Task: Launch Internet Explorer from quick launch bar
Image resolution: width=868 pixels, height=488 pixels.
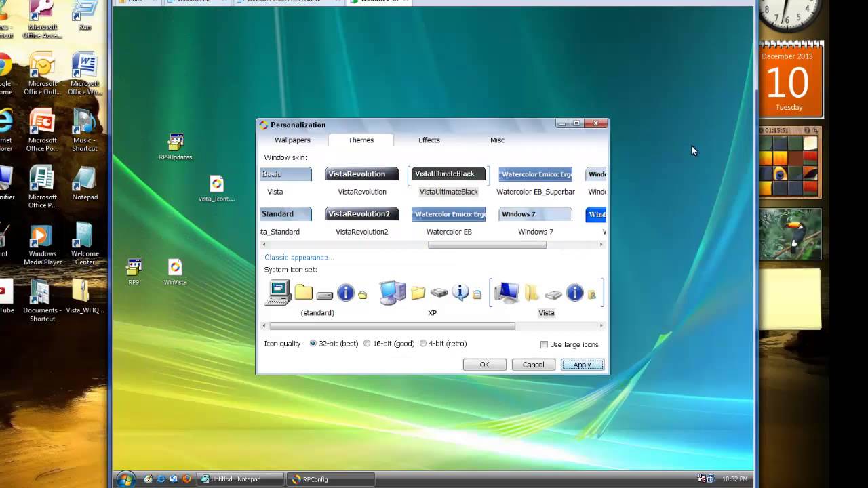Action: click(161, 479)
